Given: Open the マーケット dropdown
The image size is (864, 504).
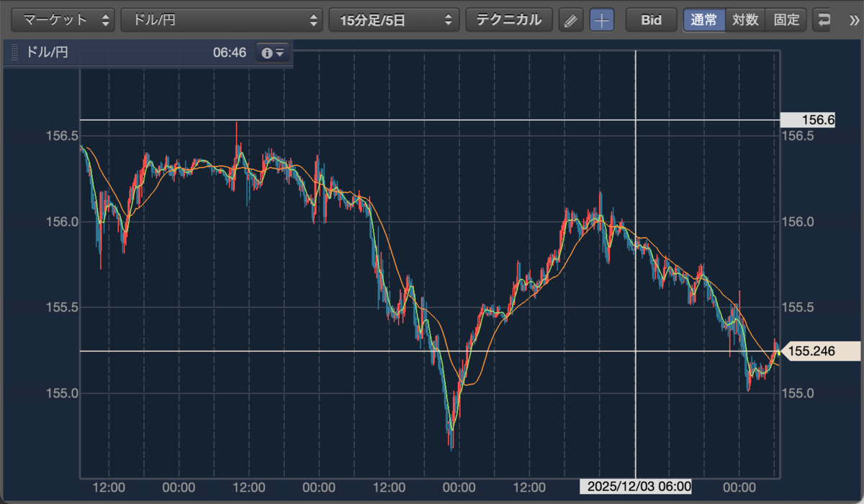Looking at the screenshot, I should pos(64,19).
